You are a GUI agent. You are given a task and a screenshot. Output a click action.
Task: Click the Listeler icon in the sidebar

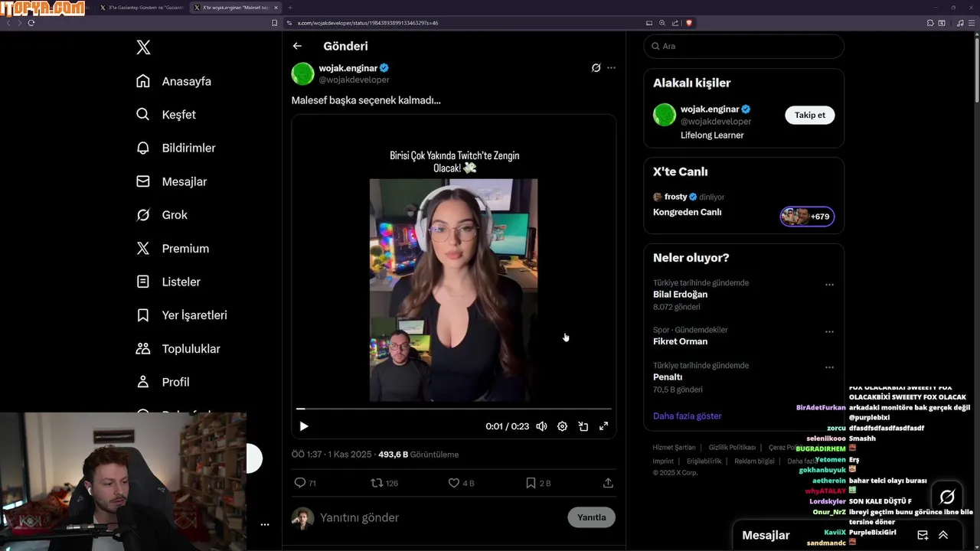point(143,282)
